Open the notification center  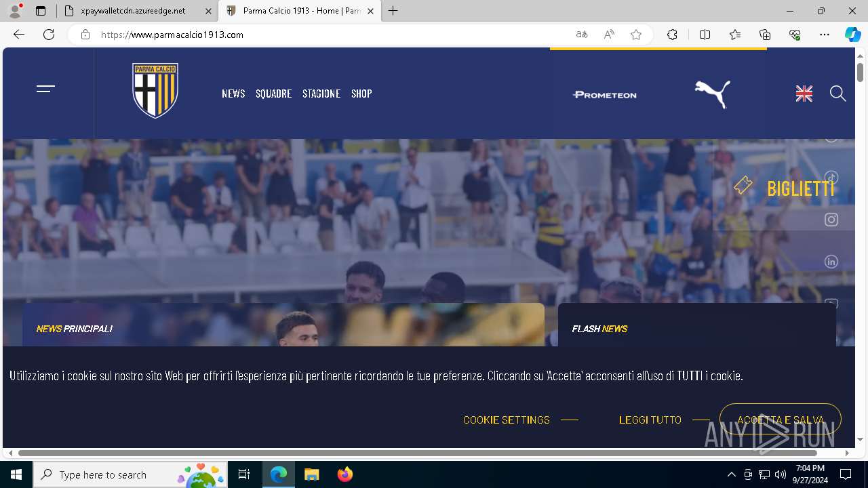tap(846, 474)
